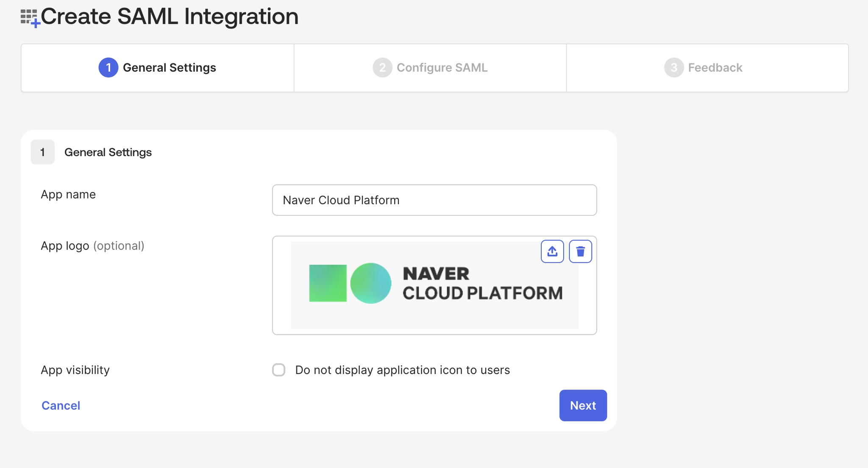Click the step 3 circle badge
This screenshot has height=468, width=868.
pyautogui.click(x=673, y=68)
